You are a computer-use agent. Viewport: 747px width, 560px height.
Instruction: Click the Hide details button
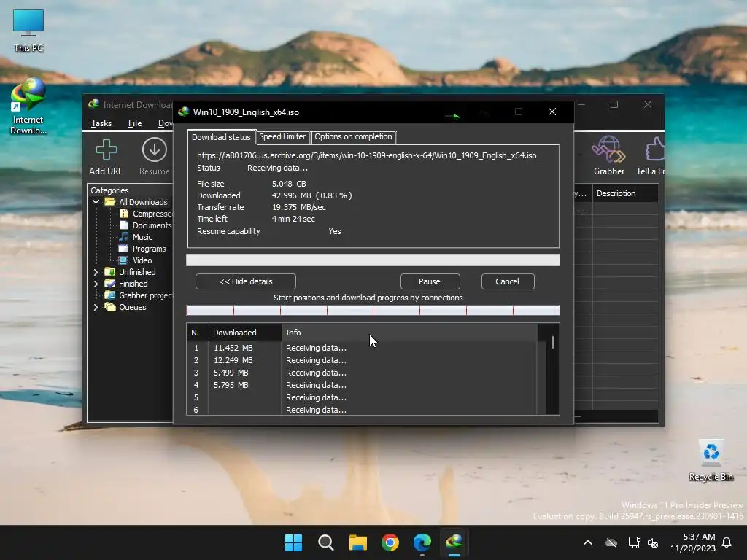246,281
